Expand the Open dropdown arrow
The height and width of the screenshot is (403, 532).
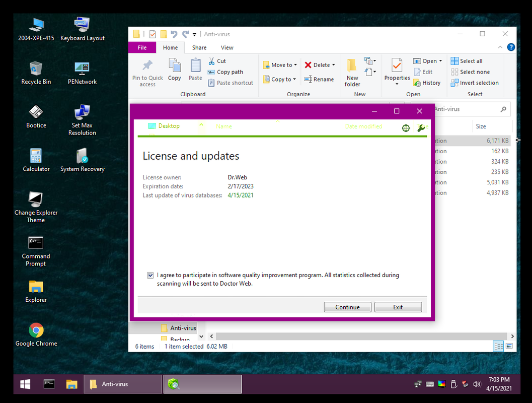440,61
